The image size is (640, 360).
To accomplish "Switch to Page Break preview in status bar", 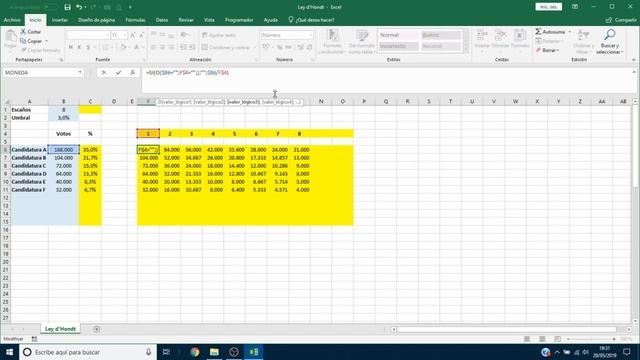I will [x=557, y=339].
